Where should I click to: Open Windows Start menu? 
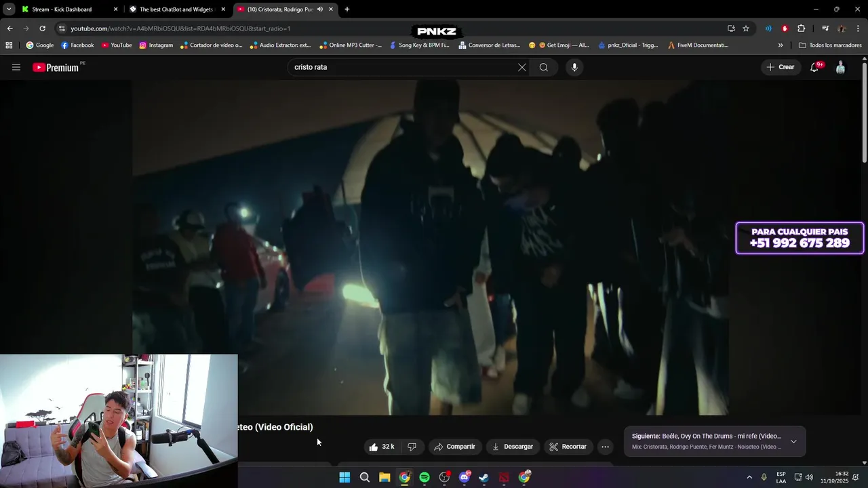[344, 477]
